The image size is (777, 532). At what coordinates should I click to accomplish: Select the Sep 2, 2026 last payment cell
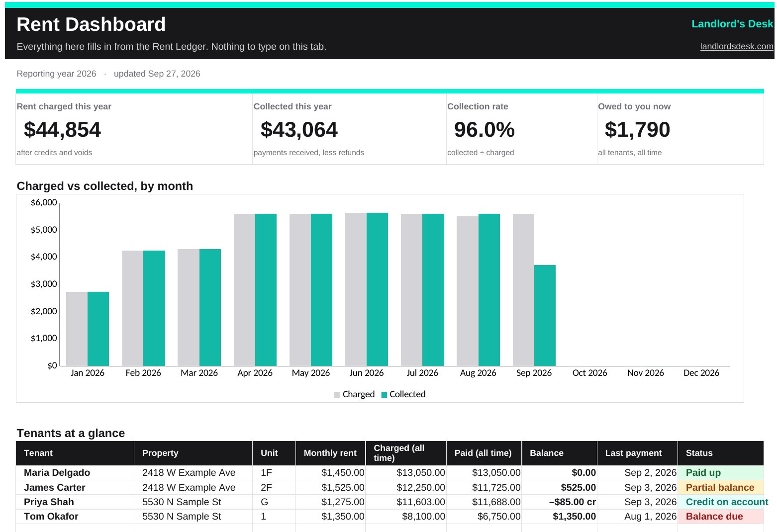point(637,473)
